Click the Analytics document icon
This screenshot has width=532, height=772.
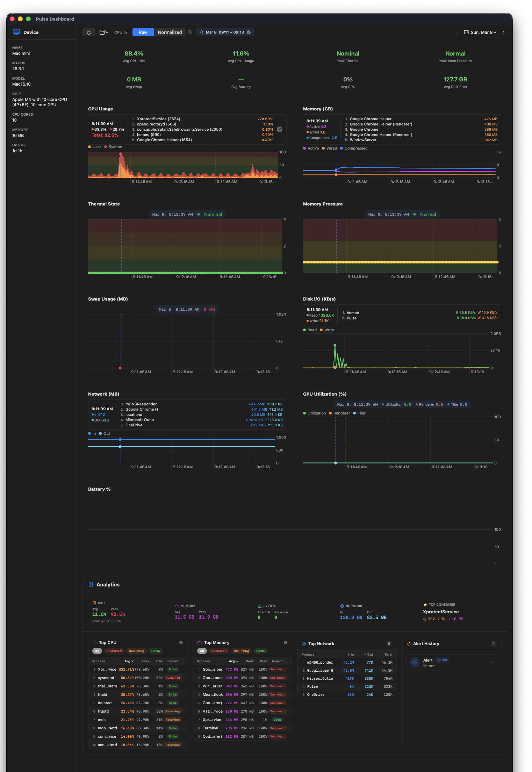(x=91, y=585)
